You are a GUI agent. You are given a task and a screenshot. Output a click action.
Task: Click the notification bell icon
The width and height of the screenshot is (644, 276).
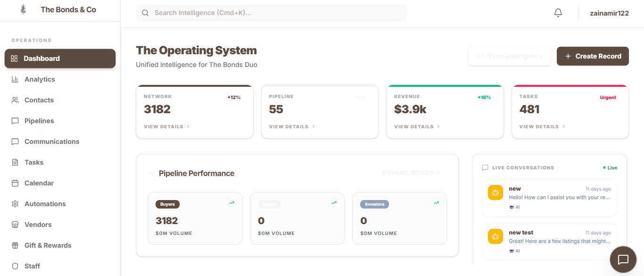pyautogui.click(x=558, y=13)
